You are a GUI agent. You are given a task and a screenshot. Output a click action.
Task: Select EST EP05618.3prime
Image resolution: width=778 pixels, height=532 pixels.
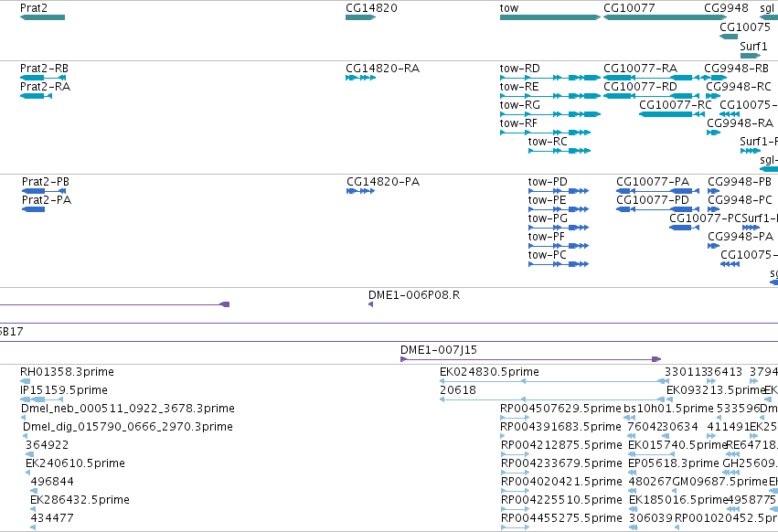pos(632,473)
